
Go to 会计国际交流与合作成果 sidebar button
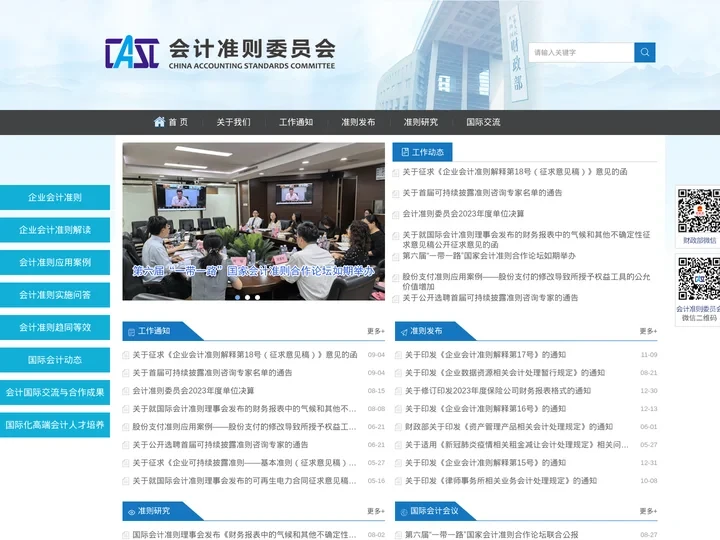[55, 393]
